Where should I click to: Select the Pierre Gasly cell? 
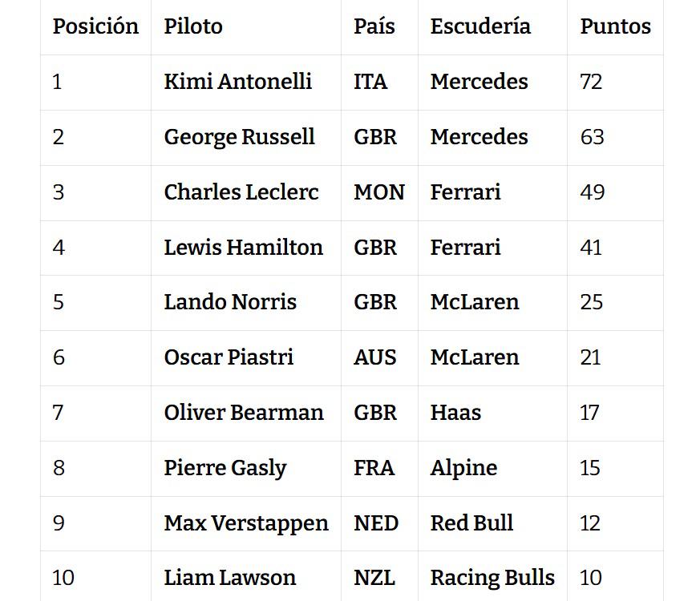click(x=225, y=468)
